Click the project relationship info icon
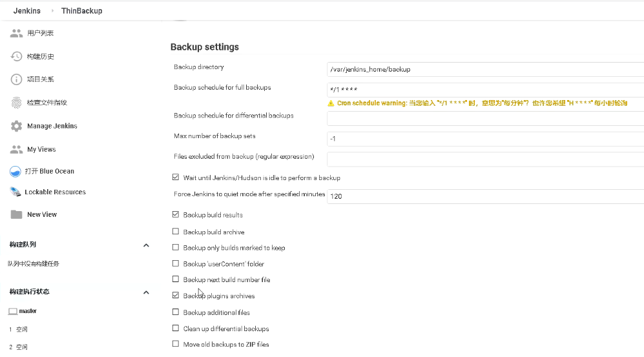 (17, 79)
